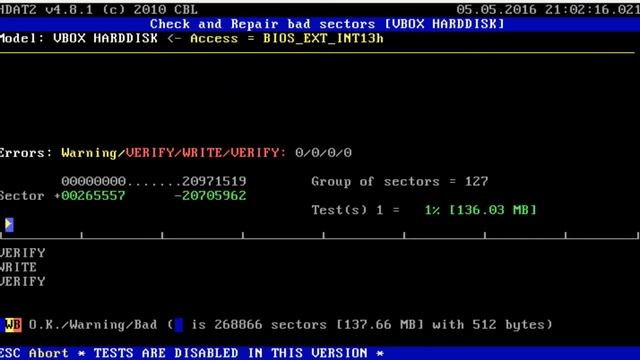This screenshot has width=640, height=360.
Task: Click the 'WRITE' row label below the progress ruler
Action: point(18,267)
